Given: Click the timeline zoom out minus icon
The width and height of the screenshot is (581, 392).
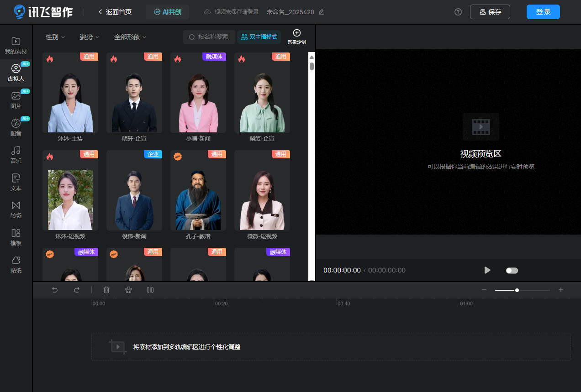Looking at the screenshot, I should 484,290.
